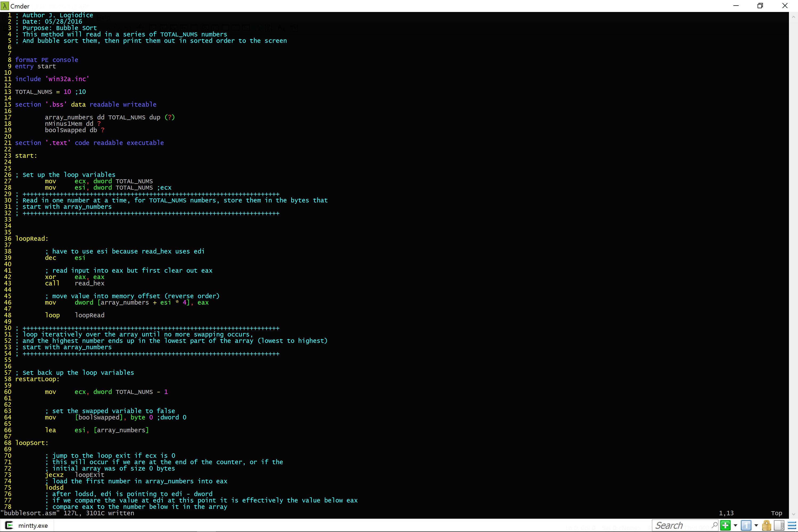Click 'mov ecx, dword TOTAL_NUMS' on line 27
Image resolution: width=798 pixels, height=532 pixels.
pos(99,181)
